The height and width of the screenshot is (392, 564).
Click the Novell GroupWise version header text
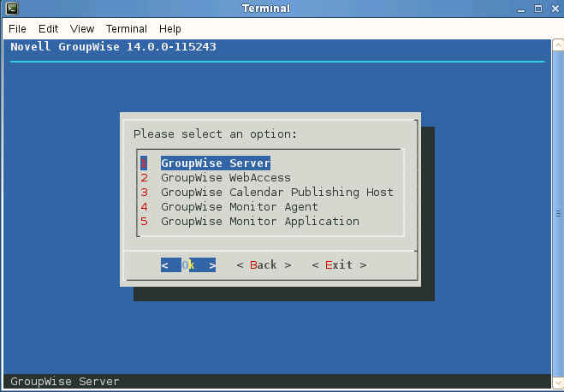pyautogui.click(x=113, y=47)
